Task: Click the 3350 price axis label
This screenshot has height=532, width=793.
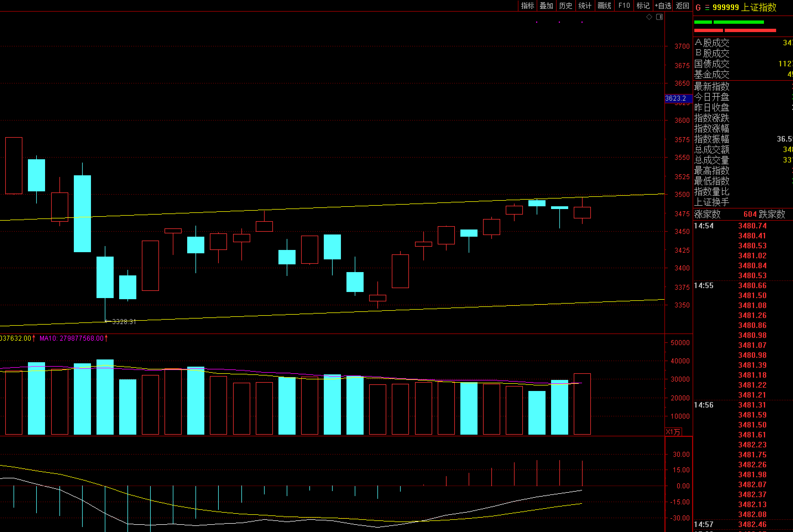Action: 682,305
